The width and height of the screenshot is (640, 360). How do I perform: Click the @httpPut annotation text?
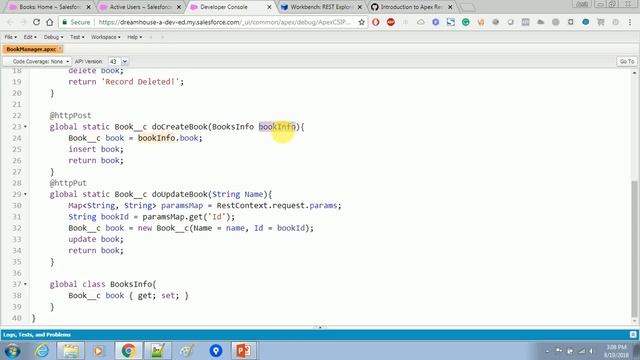click(x=68, y=183)
